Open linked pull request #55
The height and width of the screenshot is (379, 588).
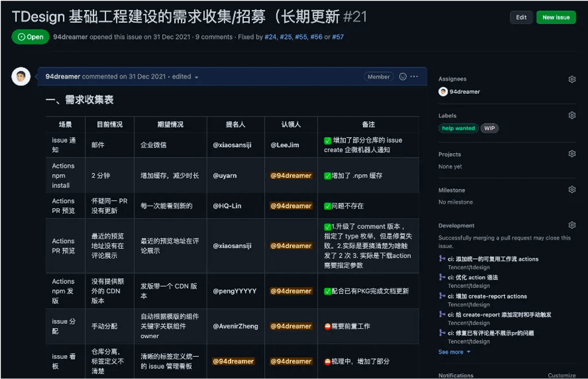(301, 37)
